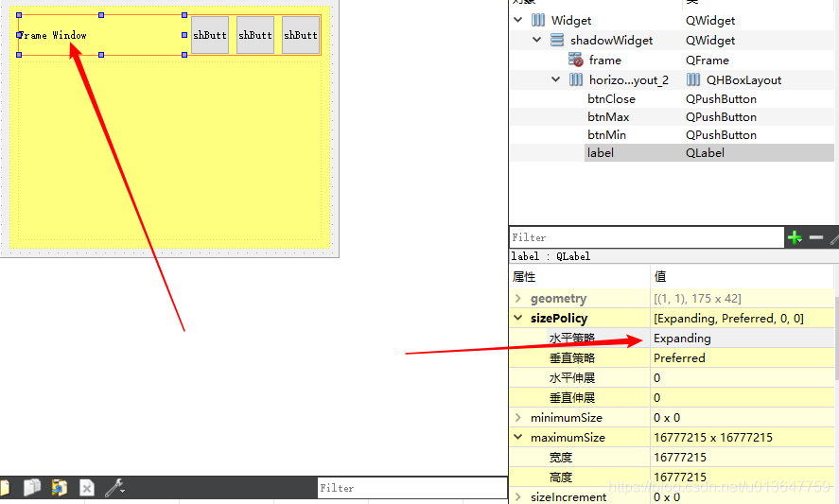Collapse the horizo...yout_2 tree node
This screenshot has height=504, width=839.
pos(555,79)
